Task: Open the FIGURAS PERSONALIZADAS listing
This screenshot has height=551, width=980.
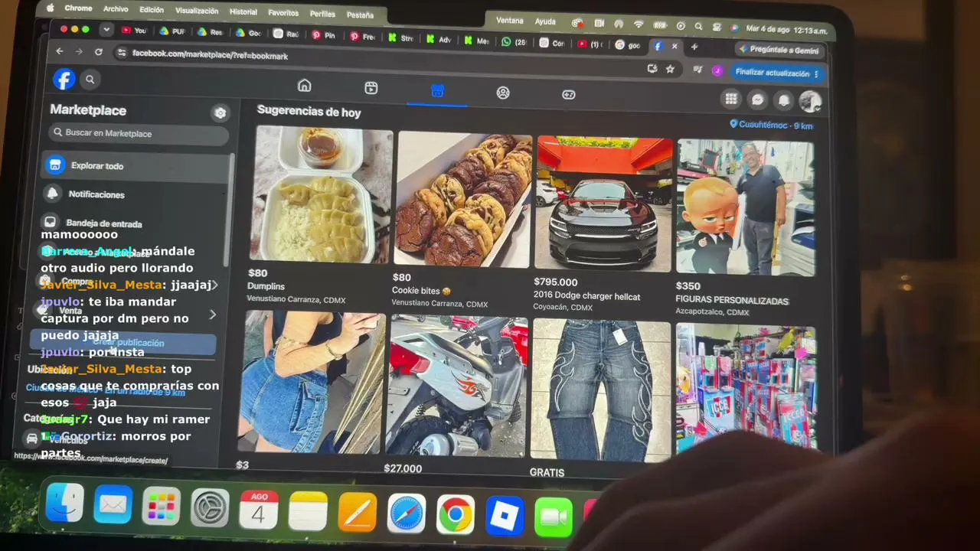Action: click(746, 228)
